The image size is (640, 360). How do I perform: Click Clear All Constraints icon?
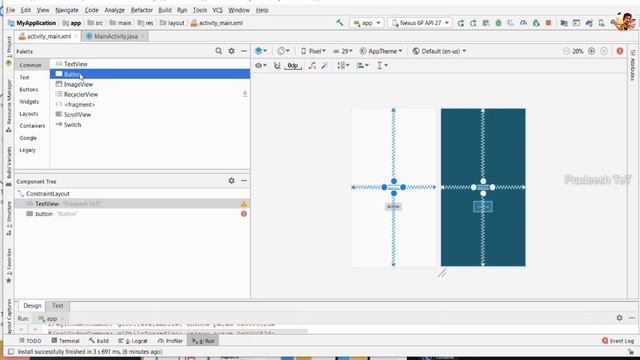coord(312,65)
